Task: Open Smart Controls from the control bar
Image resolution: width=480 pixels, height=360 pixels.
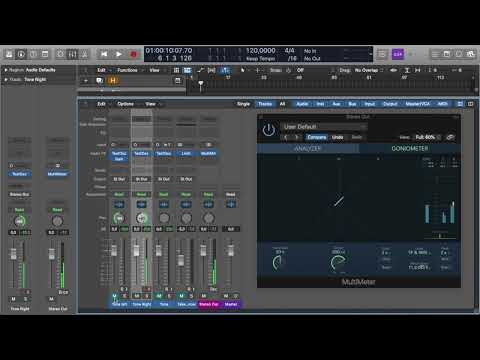Action: (60, 54)
